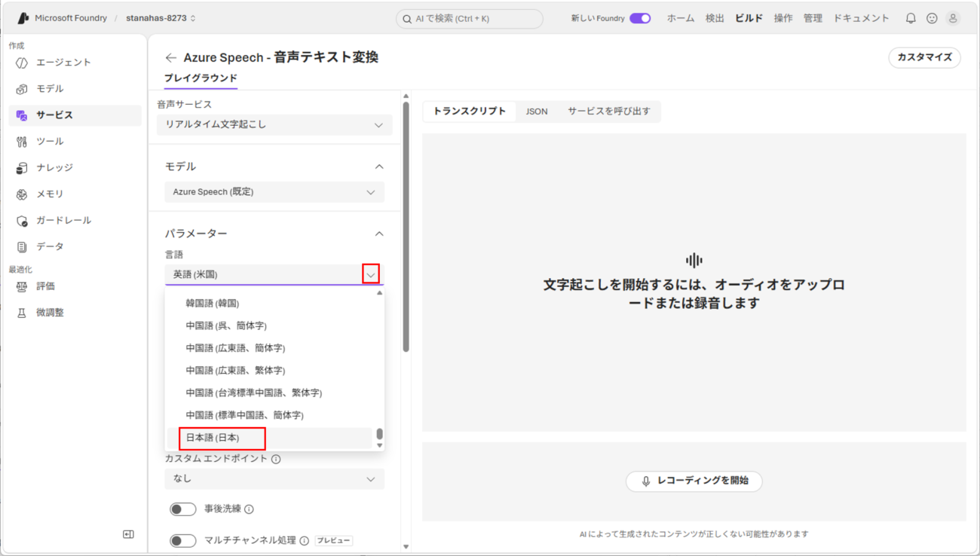Viewport: 980px width, 556px height.
Task: Collapse the パラメーター section chevron
Action: pos(379,234)
